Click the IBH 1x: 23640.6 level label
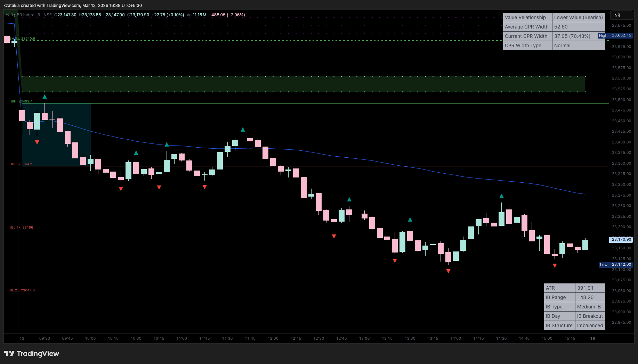Screen dimensions: 638x364 pyautogui.click(x=22, y=39)
